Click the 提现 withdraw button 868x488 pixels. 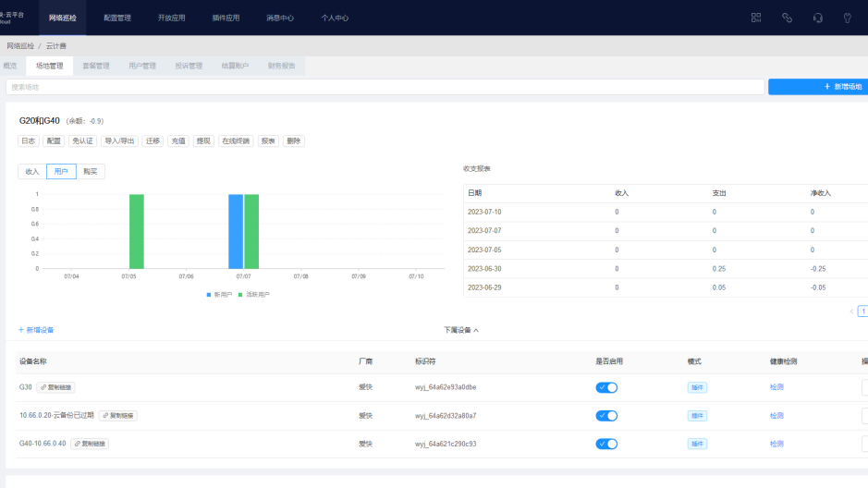203,141
